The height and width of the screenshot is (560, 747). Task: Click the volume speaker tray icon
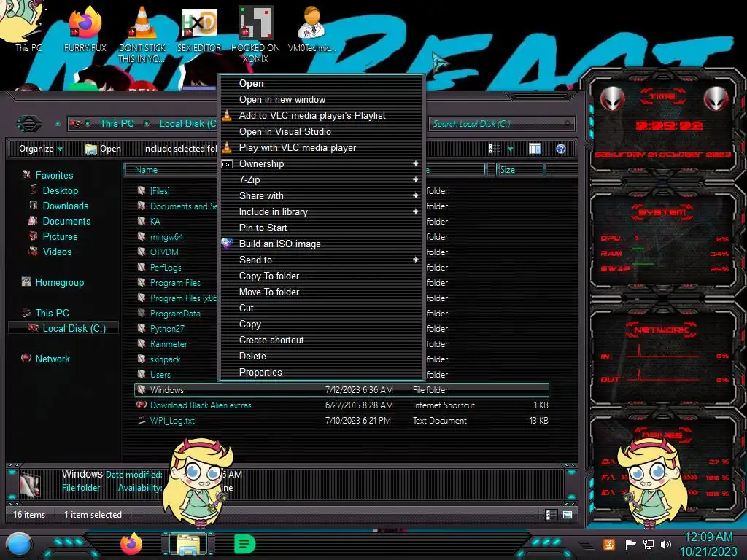pyautogui.click(x=666, y=544)
